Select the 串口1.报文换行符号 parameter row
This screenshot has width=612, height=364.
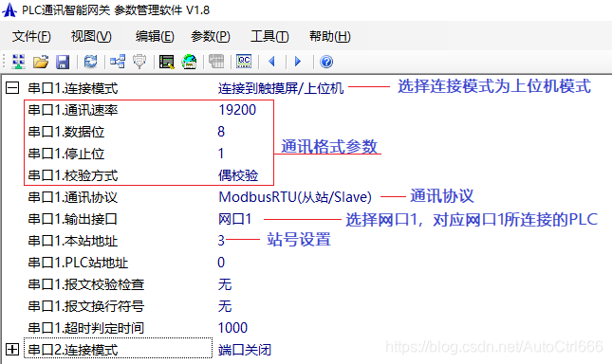(x=85, y=307)
